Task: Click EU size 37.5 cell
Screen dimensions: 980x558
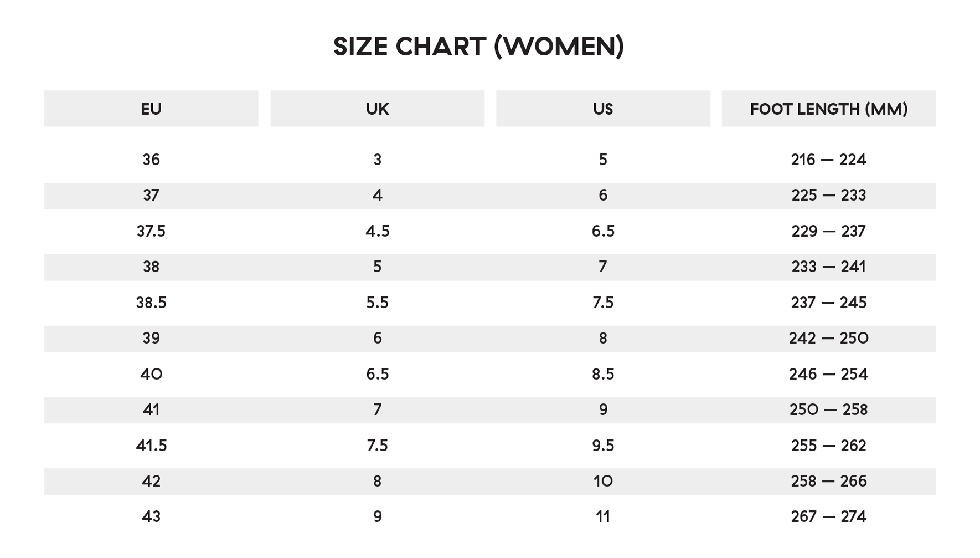Action: [x=151, y=231]
